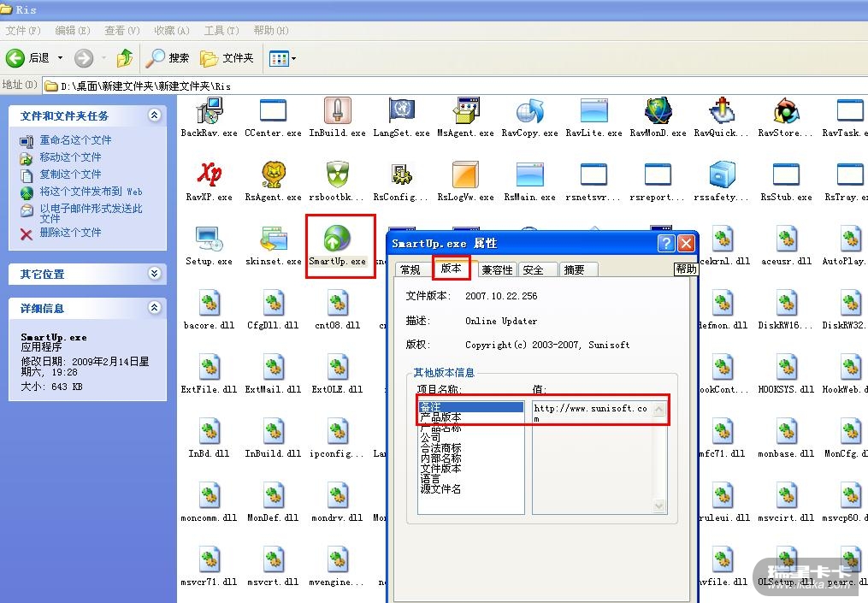This screenshot has height=603, width=868.
Task: Click the Search toolbar button
Action: (168, 57)
